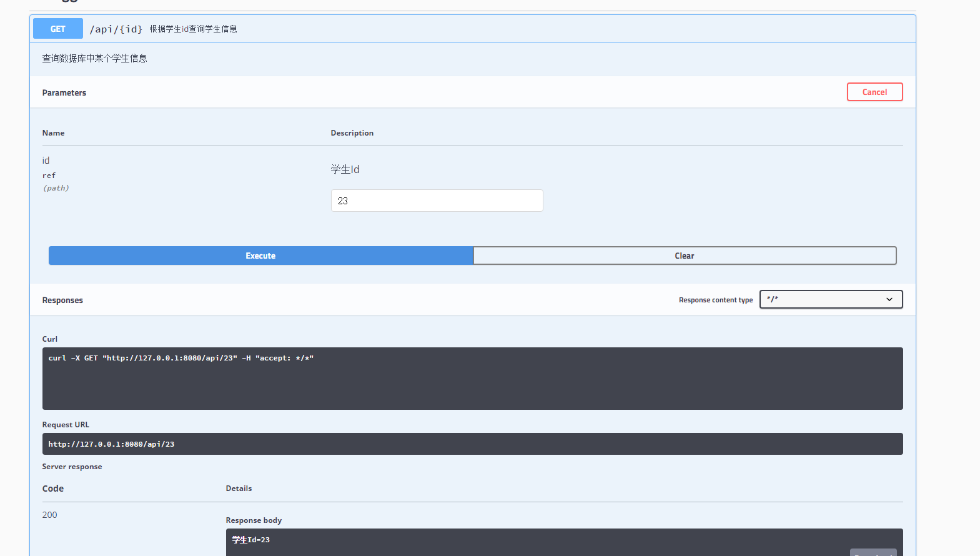The image size is (980, 556).
Task: Click the Request URL label
Action: click(x=66, y=425)
